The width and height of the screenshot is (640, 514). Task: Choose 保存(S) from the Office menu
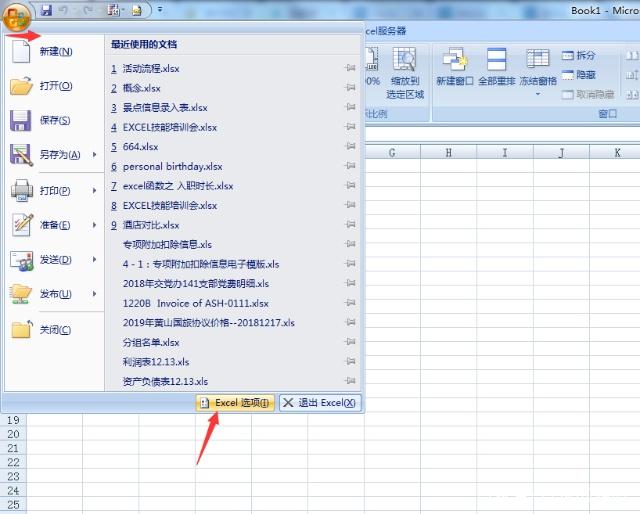(55, 120)
